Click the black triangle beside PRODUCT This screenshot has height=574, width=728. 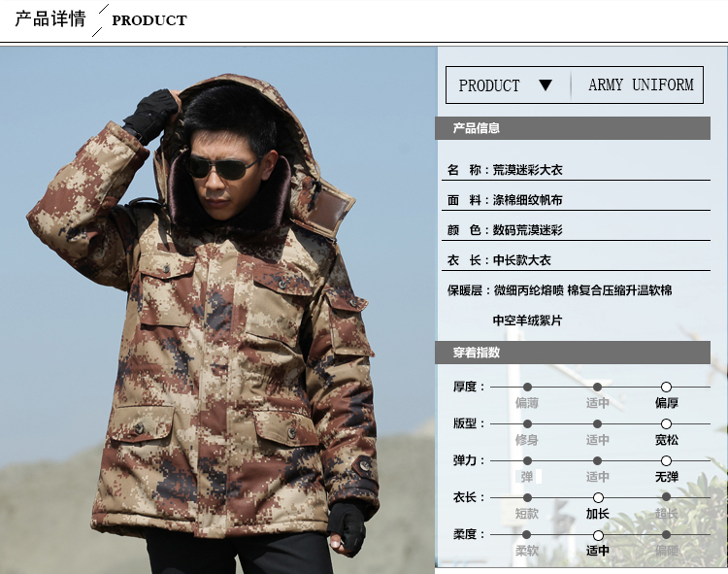(x=546, y=85)
